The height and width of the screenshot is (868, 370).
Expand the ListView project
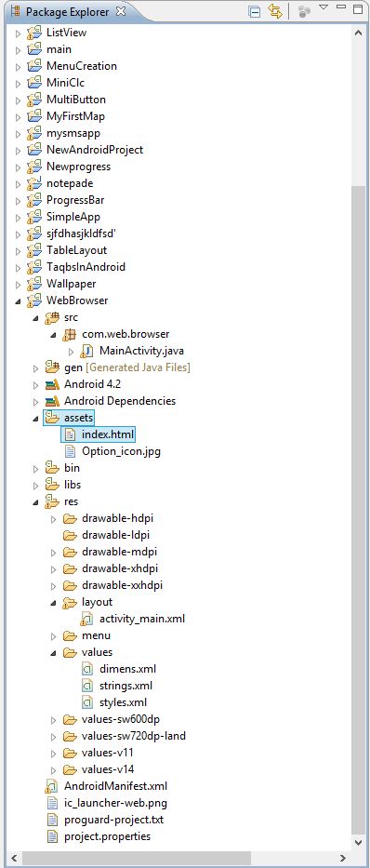[x=19, y=33]
